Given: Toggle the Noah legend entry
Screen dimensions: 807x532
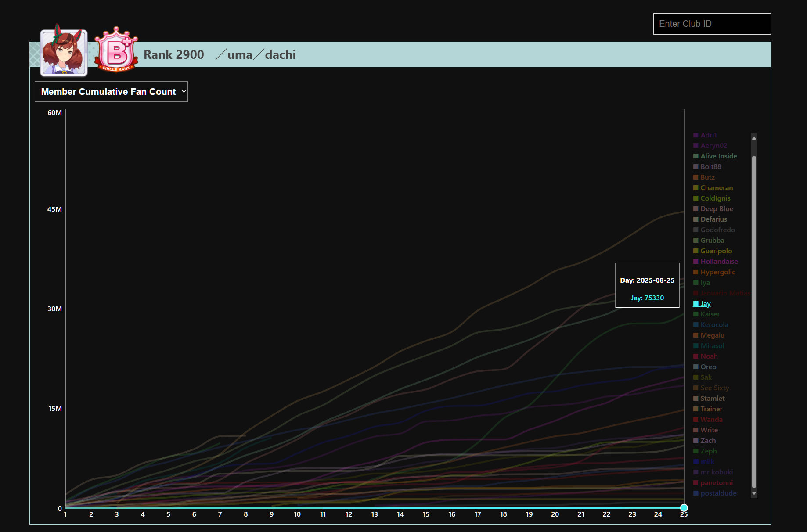Looking at the screenshot, I should (x=705, y=356).
